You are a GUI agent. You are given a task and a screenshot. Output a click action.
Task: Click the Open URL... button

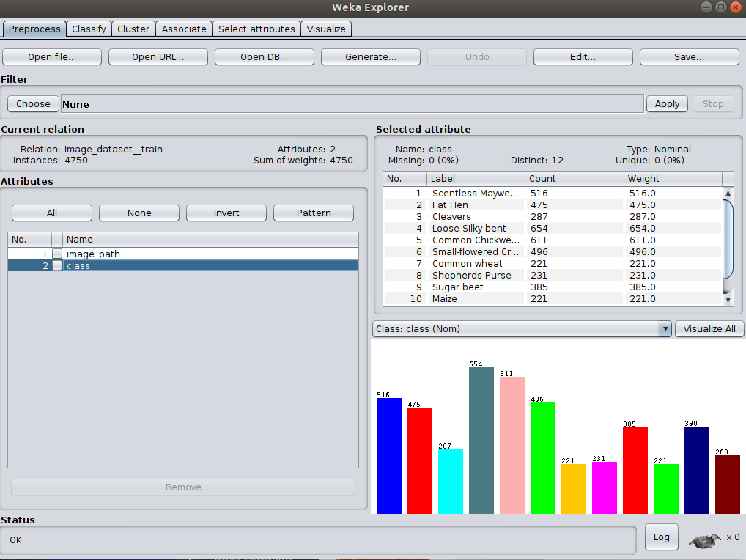point(158,56)
